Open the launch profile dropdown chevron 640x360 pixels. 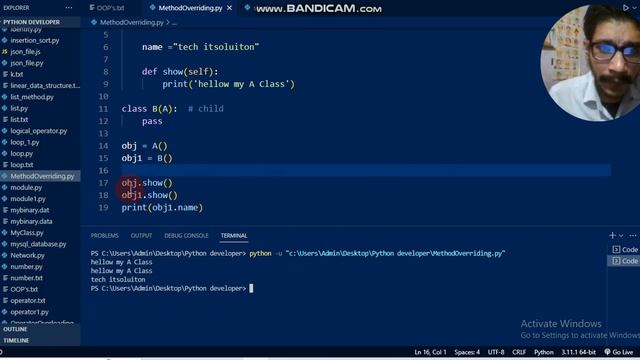(621, 236)
